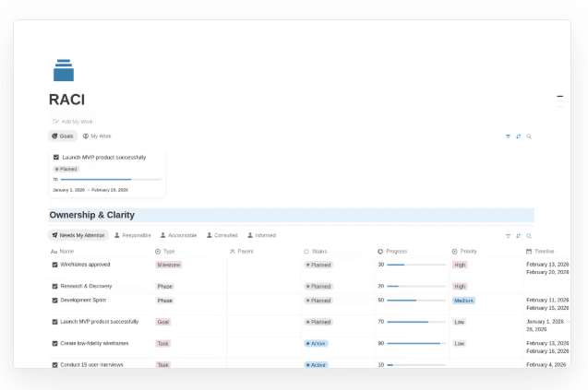This screenshot has width=588, height=390.
Task: Click the empty Parent cell for Wireframes approved
Action: pyautogui.click(x=264, y=268)
